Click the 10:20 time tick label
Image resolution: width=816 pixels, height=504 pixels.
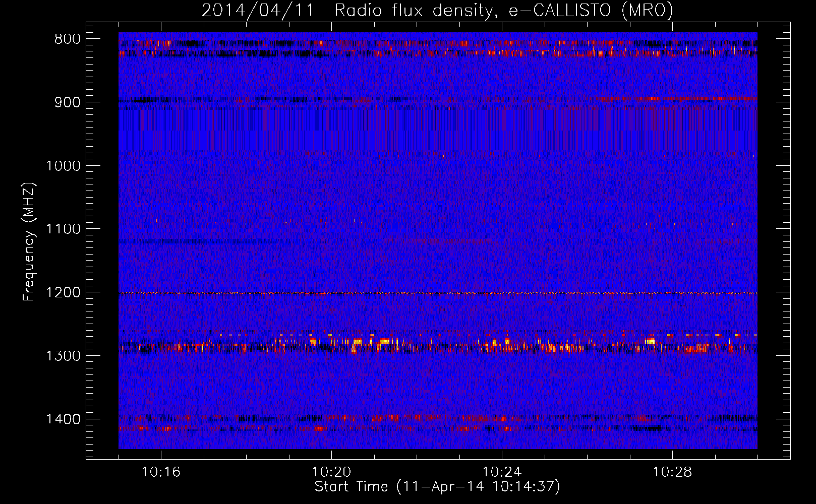331,472
